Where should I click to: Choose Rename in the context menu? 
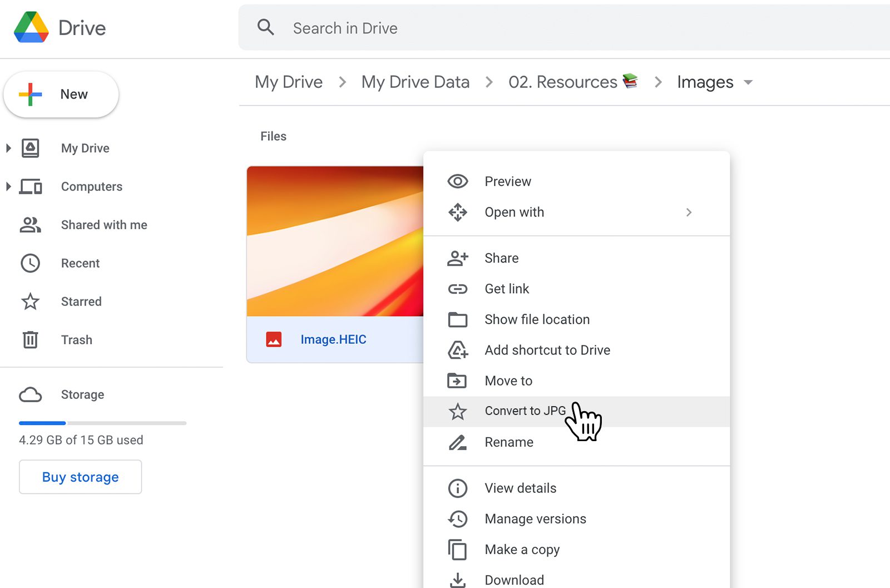pos(508,442)
